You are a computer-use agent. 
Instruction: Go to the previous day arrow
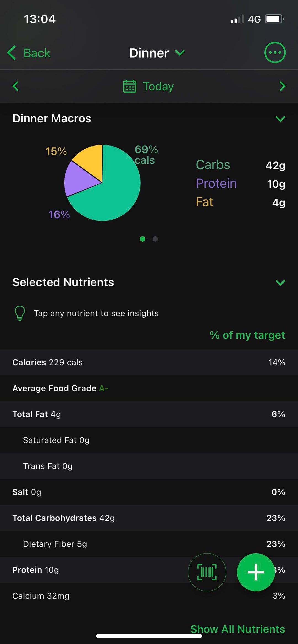pyautogui.click(x=16, y=86)
